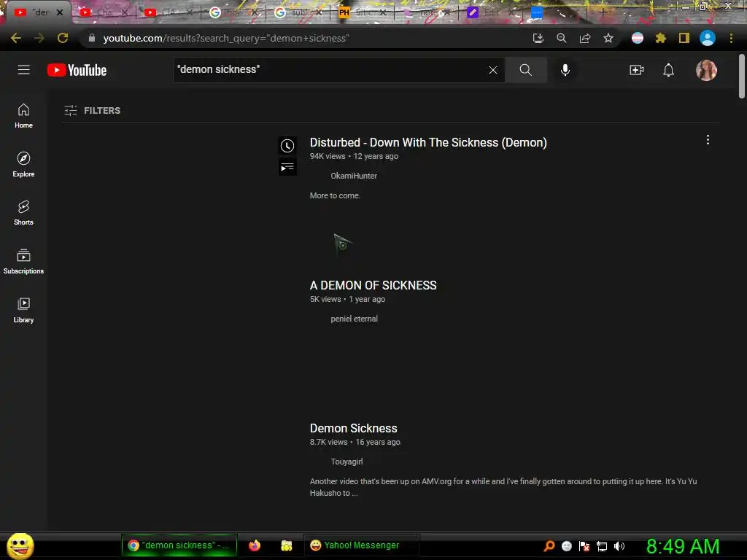Click the page vertical scrollbar thumb
747x560 pixels.
tap(741, 76)
